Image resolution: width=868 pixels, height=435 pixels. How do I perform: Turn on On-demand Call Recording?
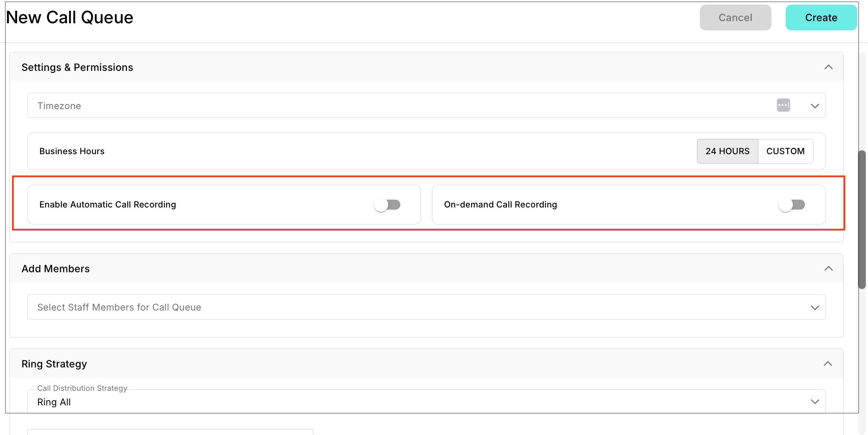(791, 205)
